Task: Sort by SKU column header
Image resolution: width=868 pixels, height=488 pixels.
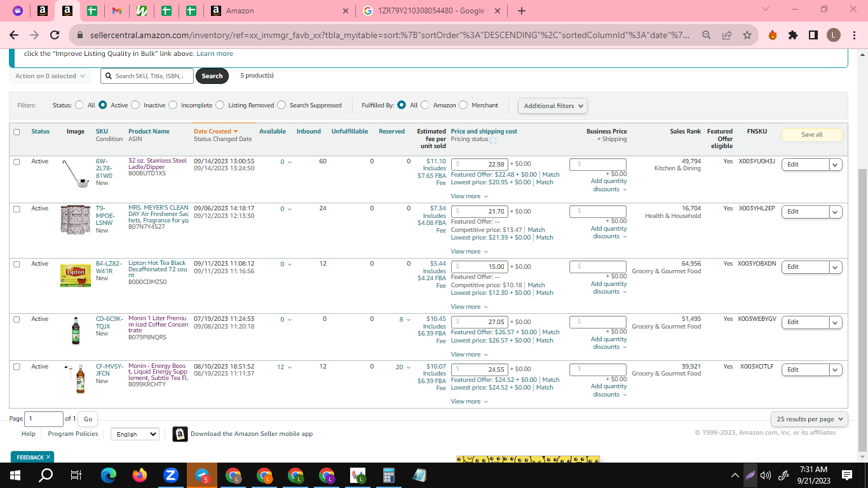Action: point(102,132)
